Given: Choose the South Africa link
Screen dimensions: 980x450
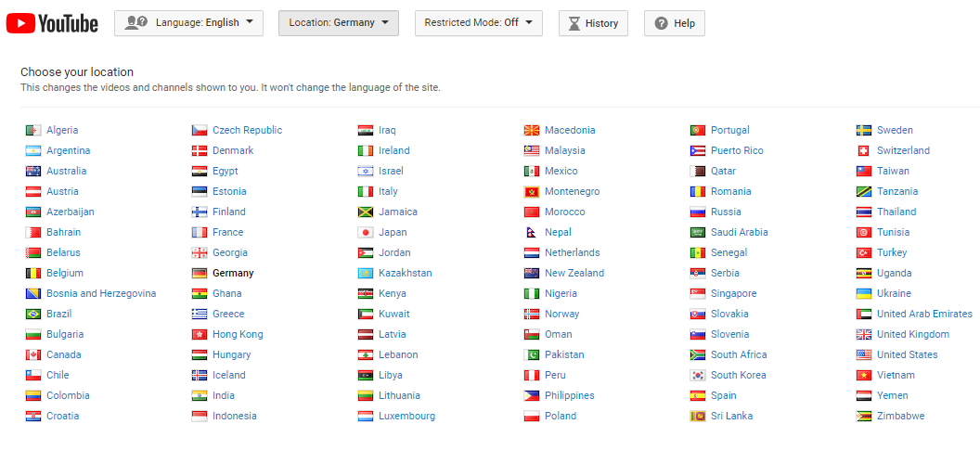Looking at the screenshot, I should pos(739,354).
